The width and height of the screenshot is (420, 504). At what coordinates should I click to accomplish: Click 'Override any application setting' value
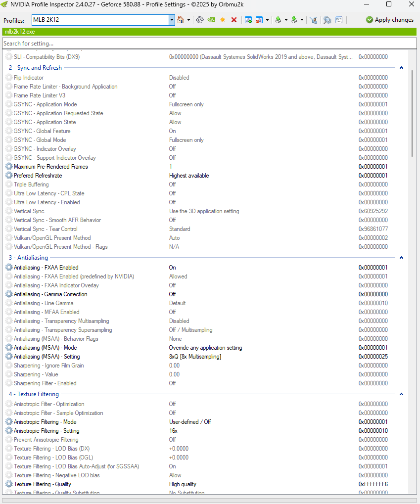(x=205, y=348)
